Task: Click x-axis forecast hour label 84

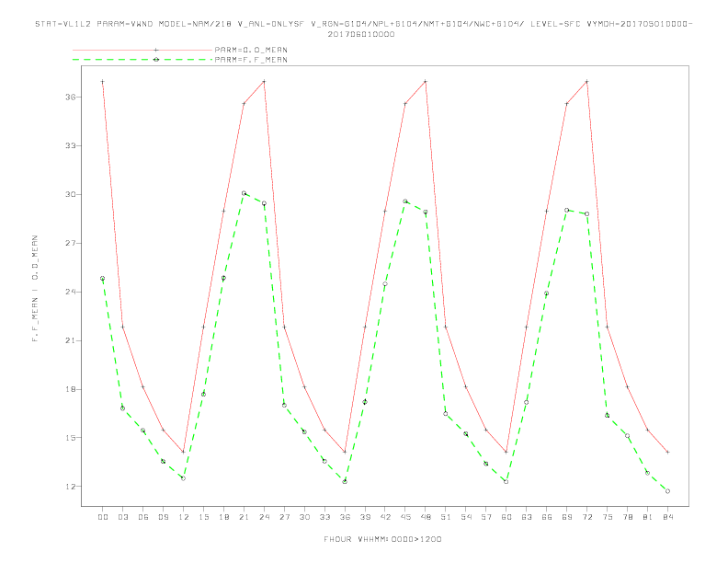Action: pos(668,517)
